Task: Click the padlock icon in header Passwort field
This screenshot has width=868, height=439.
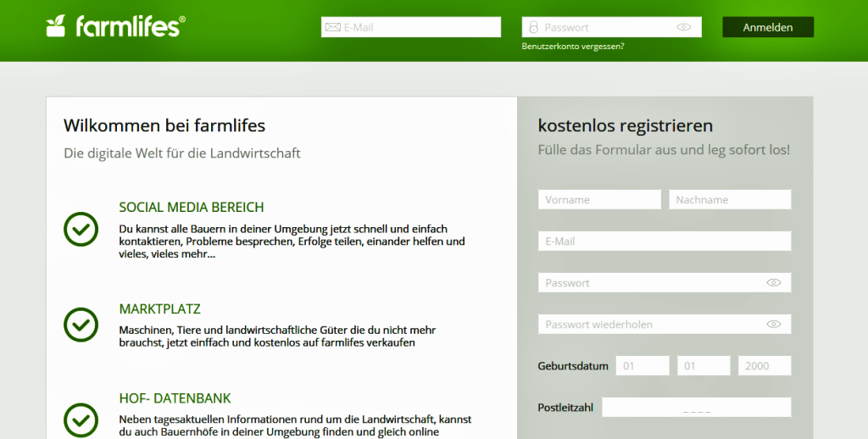Action: 533,27
